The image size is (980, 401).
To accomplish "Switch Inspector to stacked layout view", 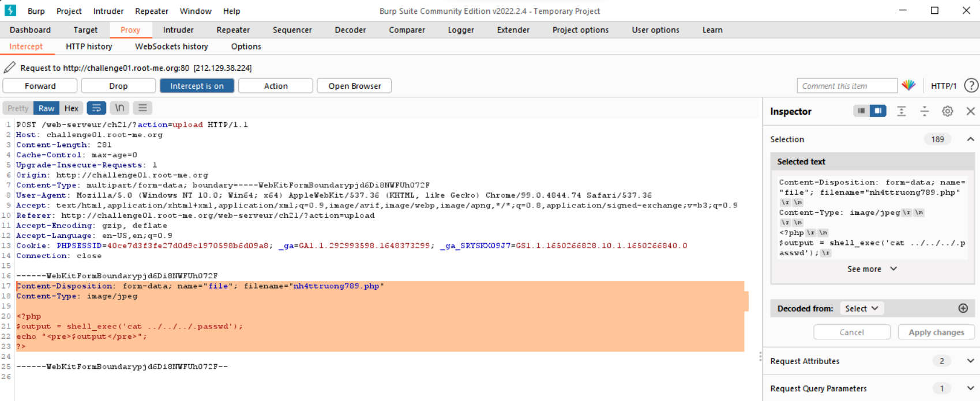I will 861,111.
